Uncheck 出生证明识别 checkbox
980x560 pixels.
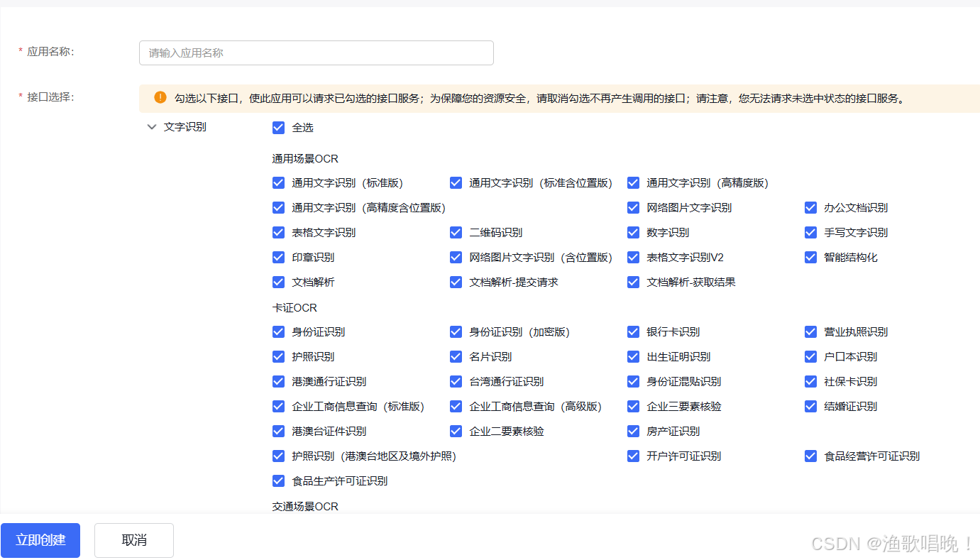633,356
